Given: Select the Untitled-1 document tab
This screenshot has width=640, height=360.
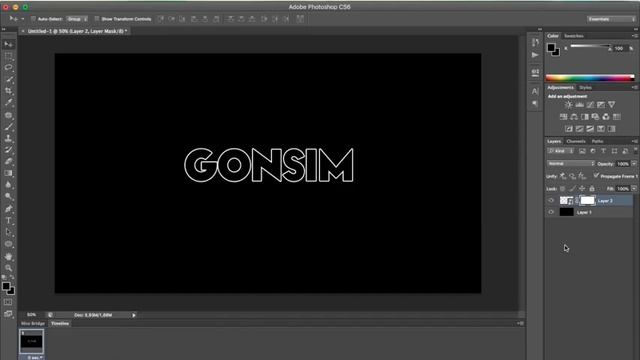Looking at the screenshot, I should (x=77, y=31).
